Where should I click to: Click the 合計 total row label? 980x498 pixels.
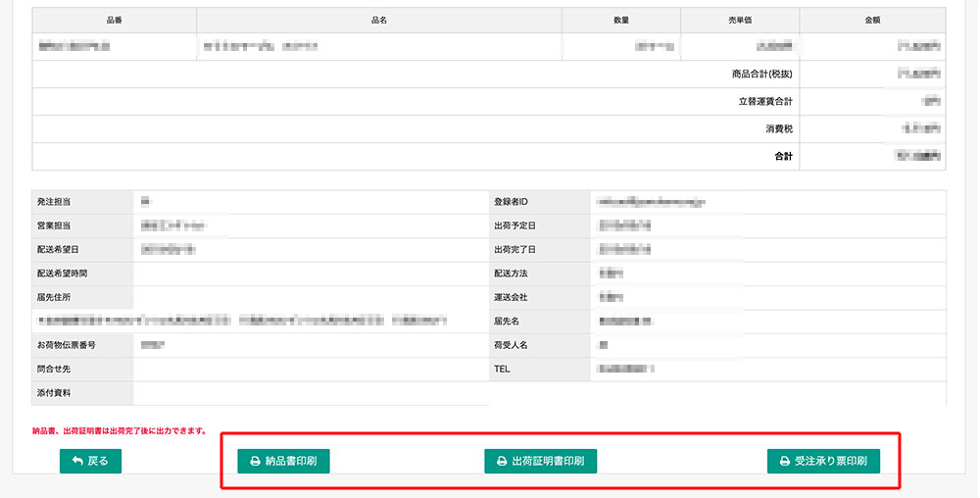[782, 155]
